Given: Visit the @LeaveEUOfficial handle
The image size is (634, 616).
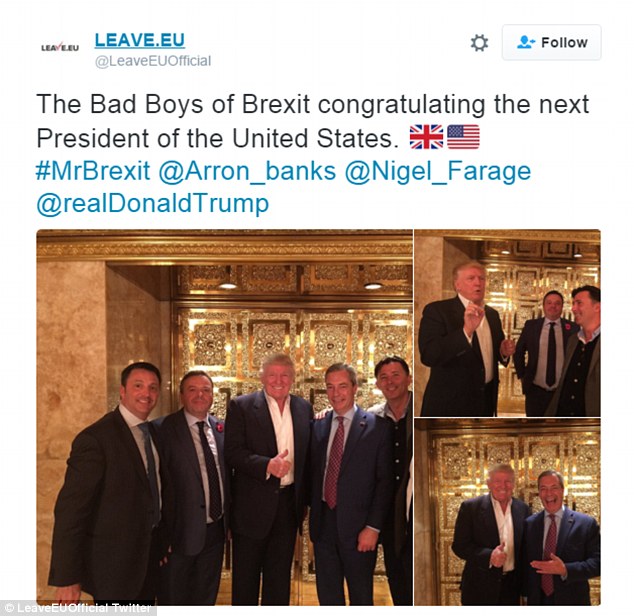Looking at the screenshot, I should point(153,61).
